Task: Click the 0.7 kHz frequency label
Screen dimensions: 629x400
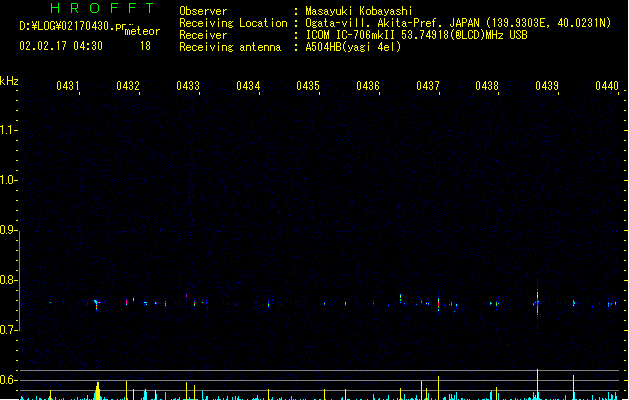Action: pos(8,330)
